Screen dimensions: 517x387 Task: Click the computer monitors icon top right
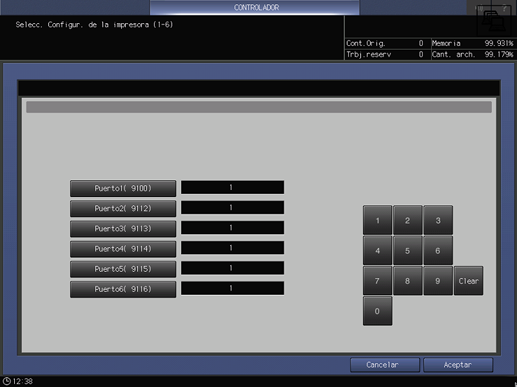(494, 20)
